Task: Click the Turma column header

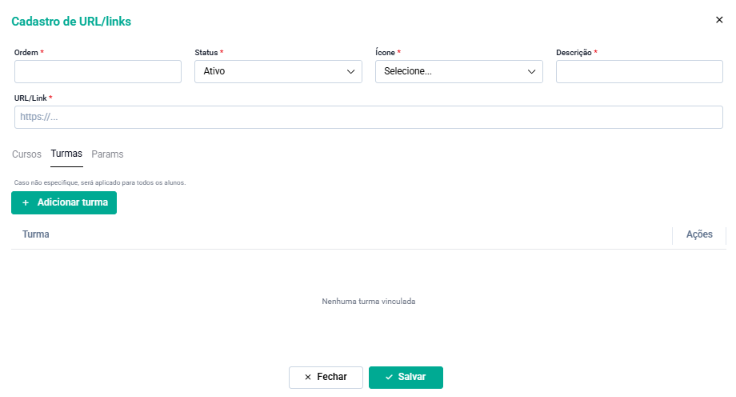Action: coord(36,234)
